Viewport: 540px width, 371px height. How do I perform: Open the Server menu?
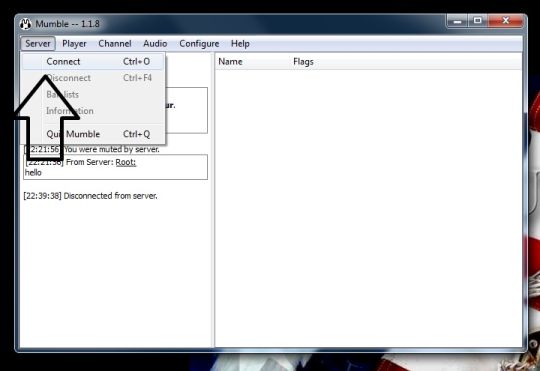click(x=38, y=44)
